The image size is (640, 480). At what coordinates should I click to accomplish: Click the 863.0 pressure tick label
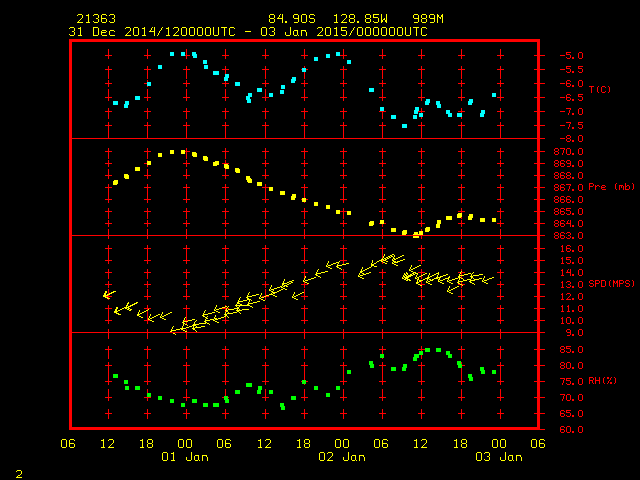tap(564, 236)
